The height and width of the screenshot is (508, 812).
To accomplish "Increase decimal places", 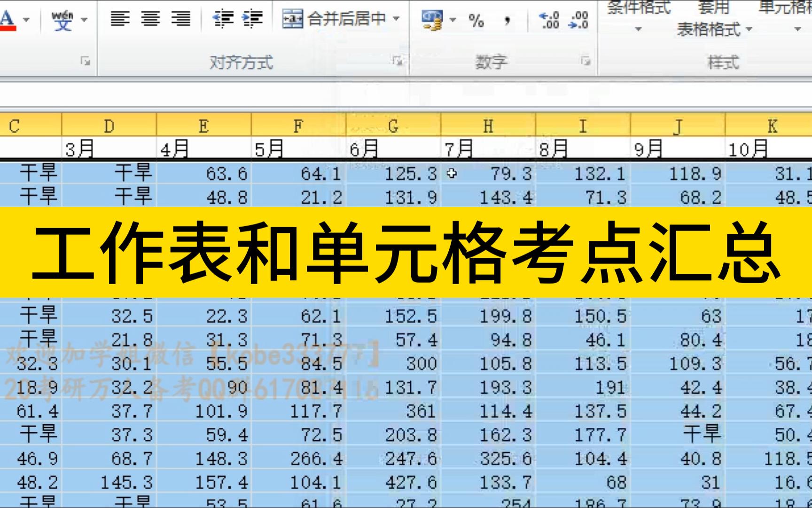I will tap(549, 20).
